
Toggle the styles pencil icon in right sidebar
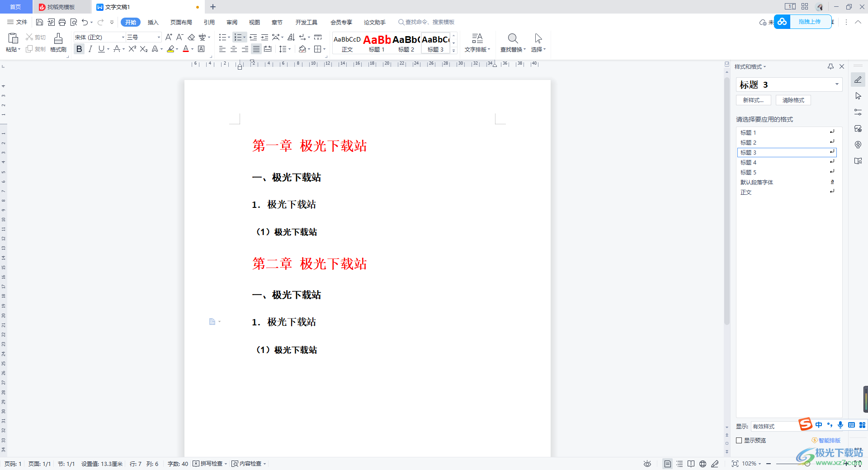[858, 80]
